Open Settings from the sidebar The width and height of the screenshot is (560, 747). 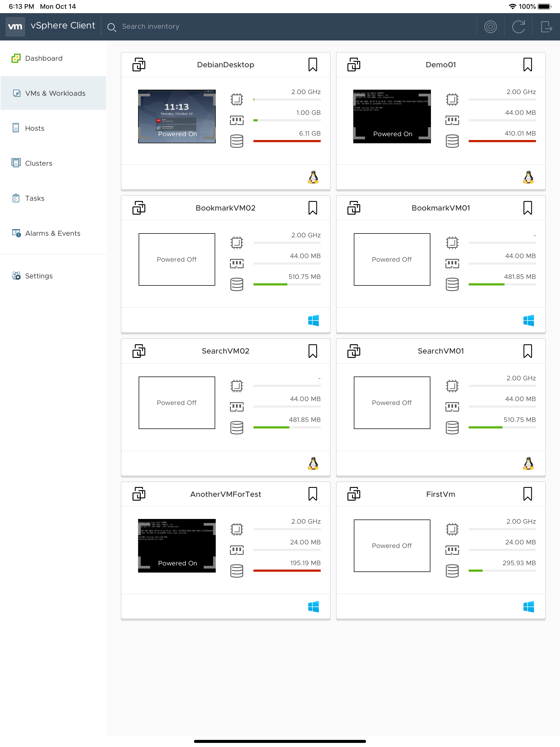point(39,276)
